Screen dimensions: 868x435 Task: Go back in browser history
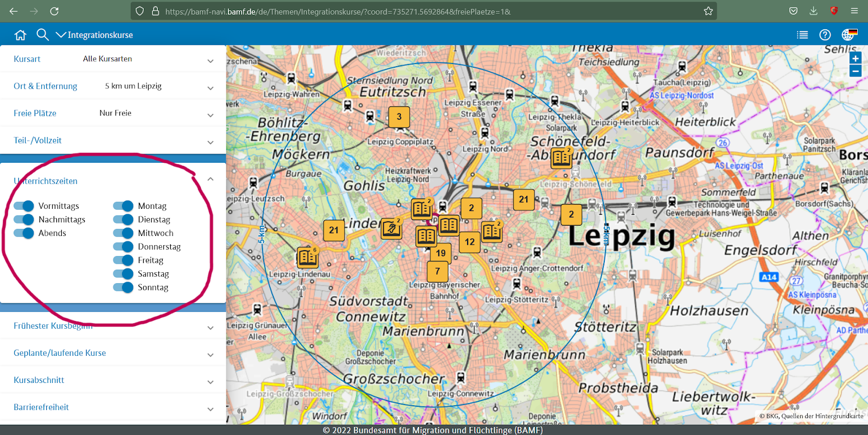coord(14,11)
